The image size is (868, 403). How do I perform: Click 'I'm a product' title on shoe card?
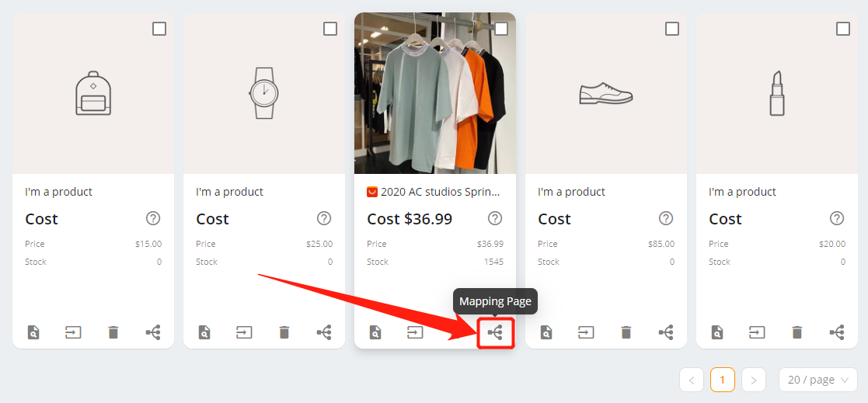pyautogui.click(x=571, y=192)
